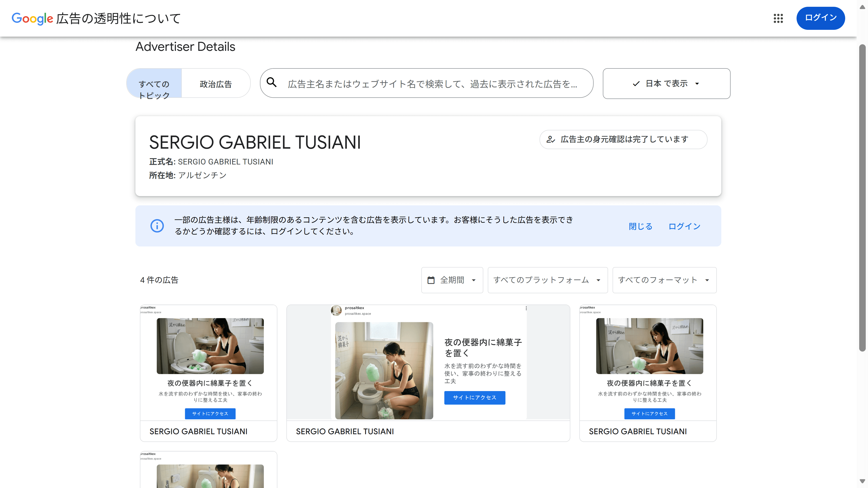Open the three-dot menu on the wide ad card
The height and width of the screenshot is (488, 868).
pos(526,308)
